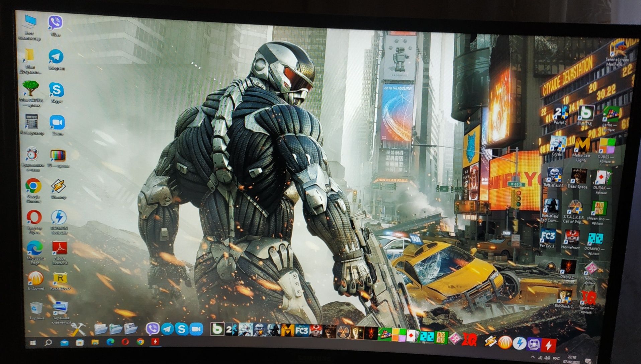641x364 pixels.
Task: Launch Telegram from the RocketDock bar
Action: [167, 329]
